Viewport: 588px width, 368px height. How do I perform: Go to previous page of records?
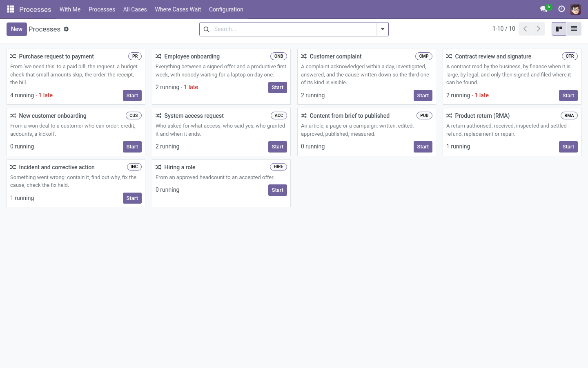pyautogui.click(x=525, y=29)
